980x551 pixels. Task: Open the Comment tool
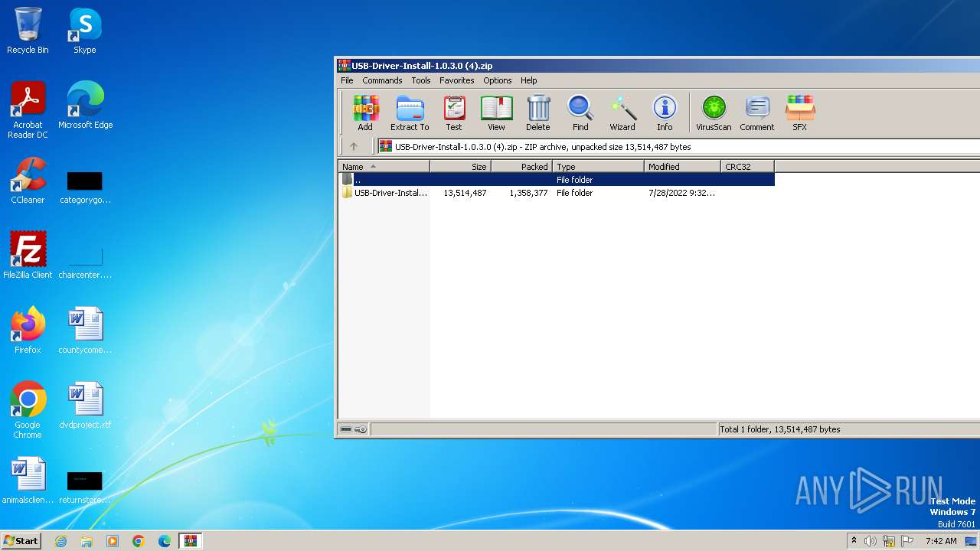coord(757,113)
